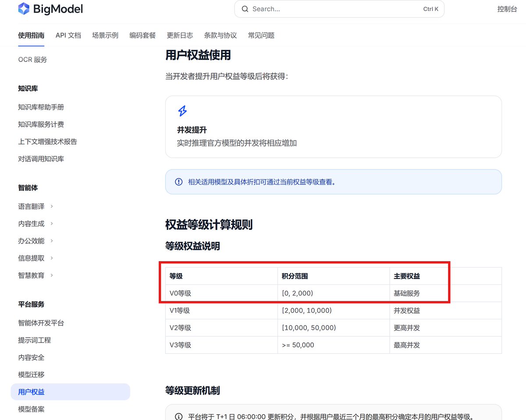Screen dimensions: 526x420
Task: Select 用户权益 in the sidebar
Action: point(31,392)
